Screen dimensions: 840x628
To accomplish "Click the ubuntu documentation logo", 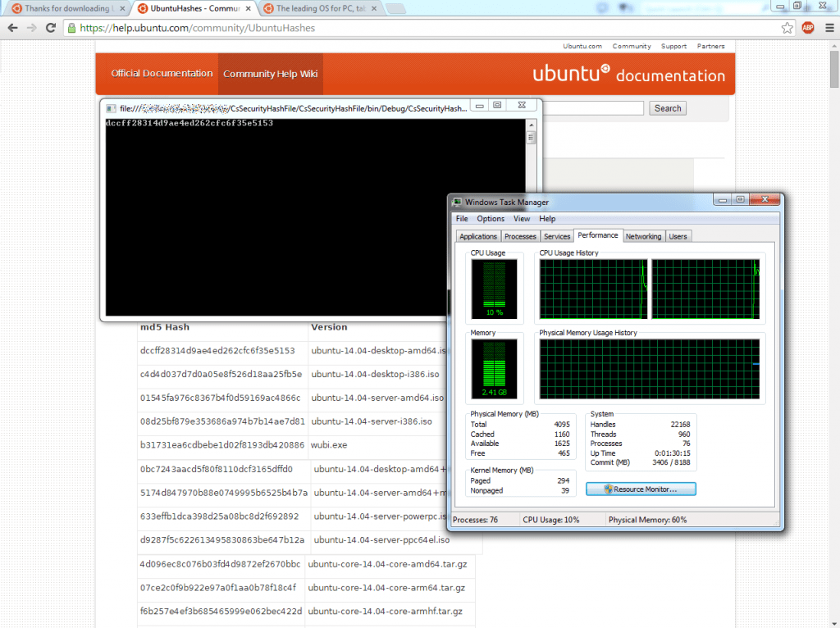I will pos(628,74).
